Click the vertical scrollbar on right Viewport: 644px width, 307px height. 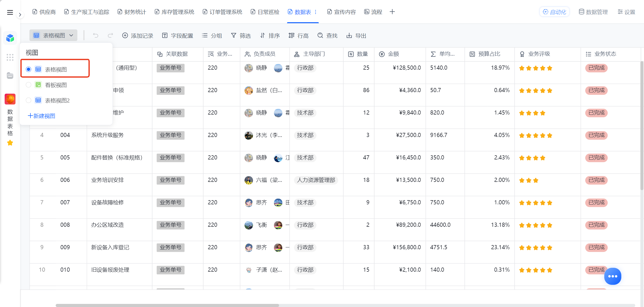click(642, 126)
